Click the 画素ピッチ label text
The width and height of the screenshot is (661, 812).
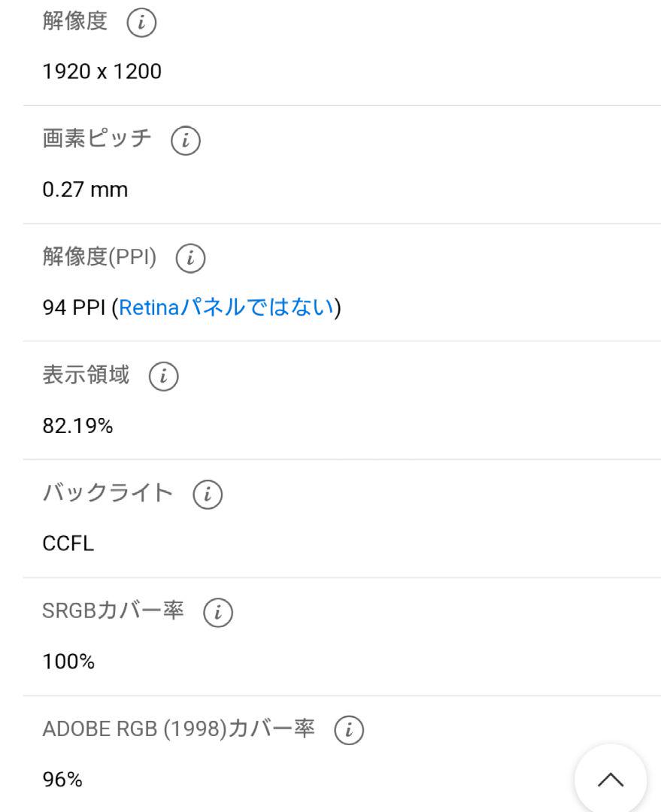97,139
